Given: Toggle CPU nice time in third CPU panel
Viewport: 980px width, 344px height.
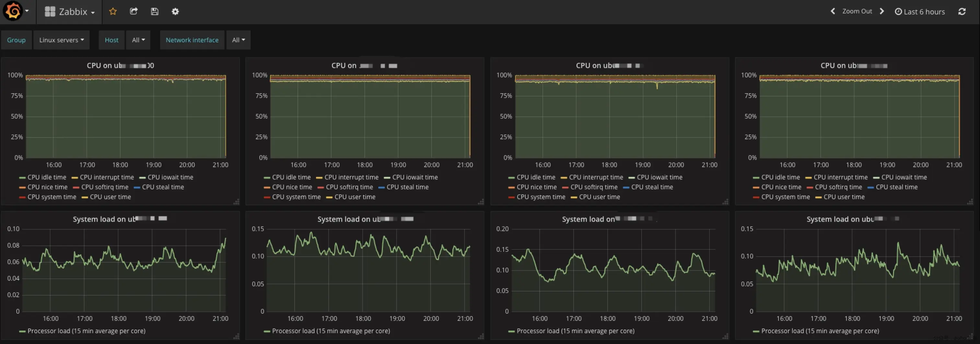Looking at the screenshot, I should (537, 187).
